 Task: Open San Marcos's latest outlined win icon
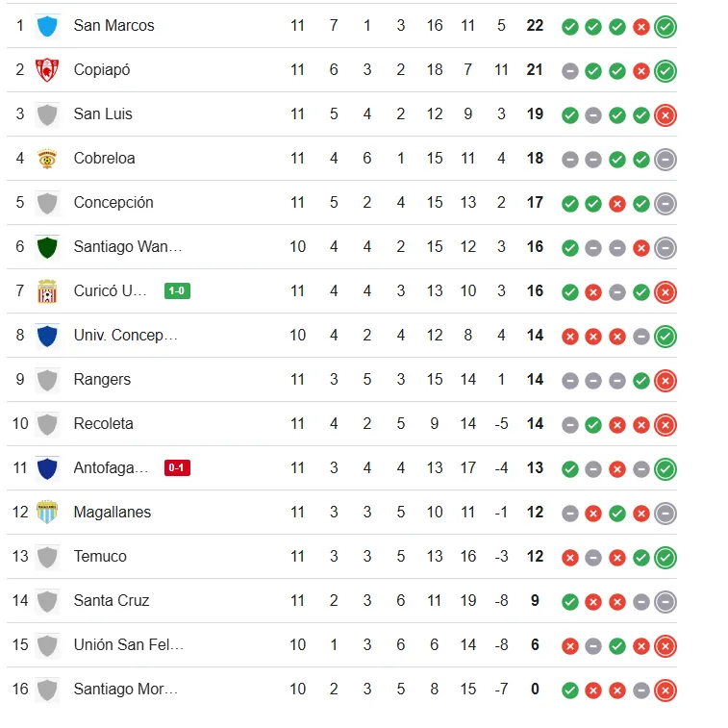[x=665, y=27]
